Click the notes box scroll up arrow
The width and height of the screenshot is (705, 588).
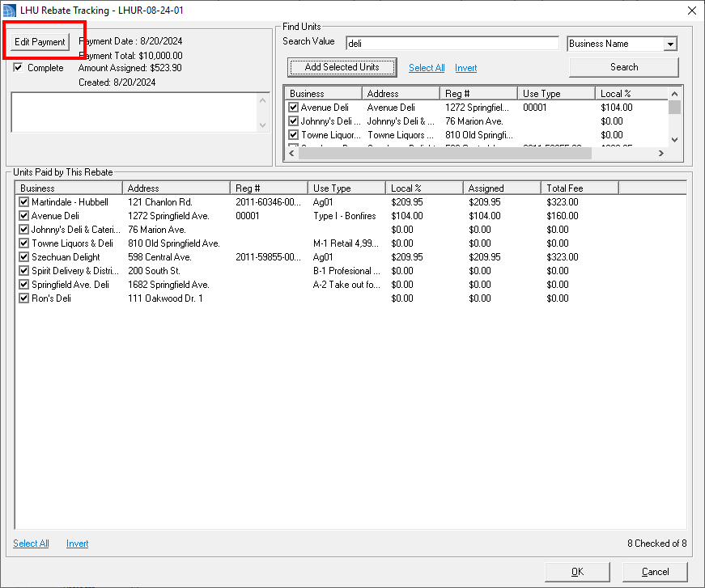(263, 100)
